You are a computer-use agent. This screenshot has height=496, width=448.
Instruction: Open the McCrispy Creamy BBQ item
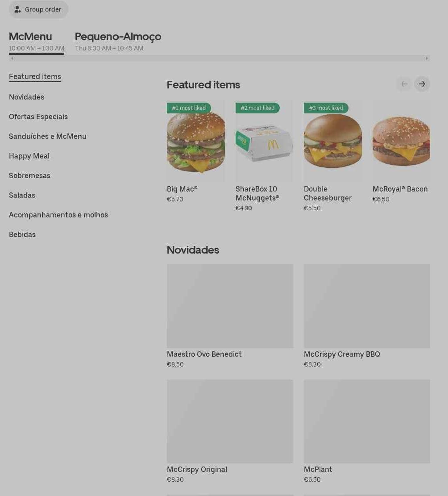point(367,317)
